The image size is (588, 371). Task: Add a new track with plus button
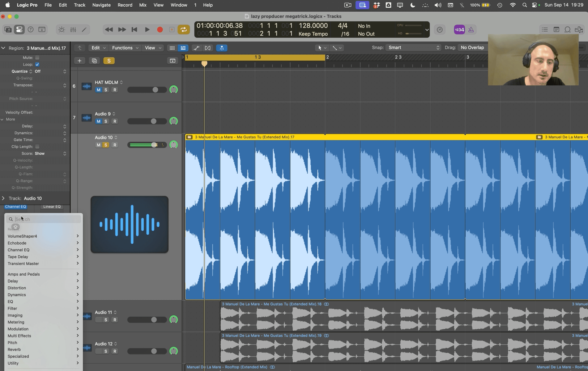click(79, 61)
